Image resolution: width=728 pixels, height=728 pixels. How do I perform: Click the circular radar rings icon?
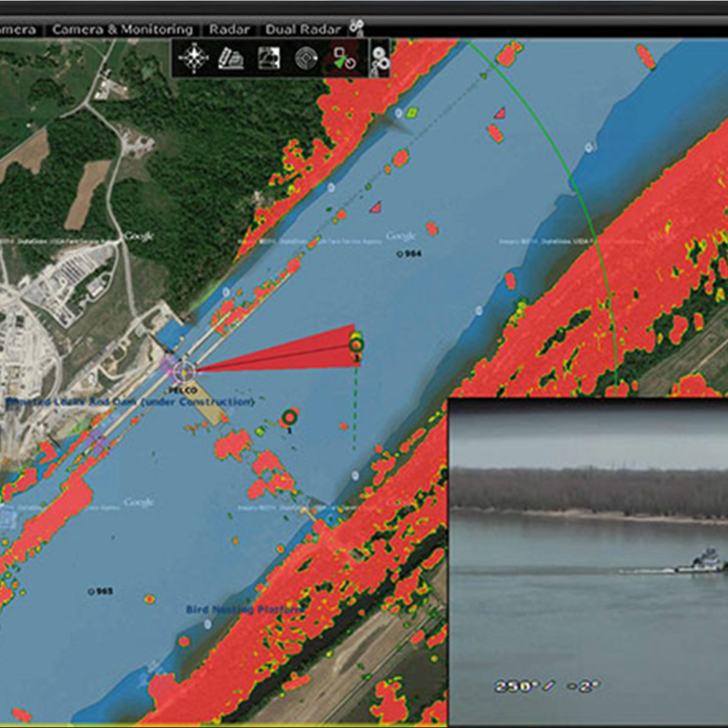click(x=306, y=58)
